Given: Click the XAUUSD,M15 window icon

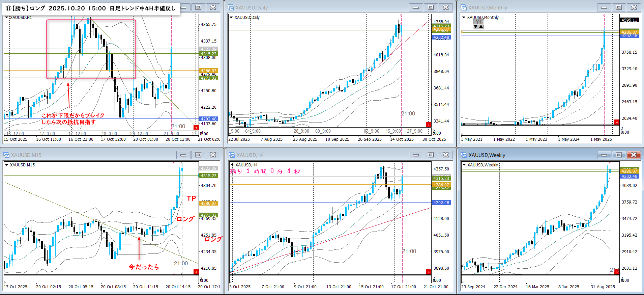Looking at the screenshot, I should tap(6, 155).
